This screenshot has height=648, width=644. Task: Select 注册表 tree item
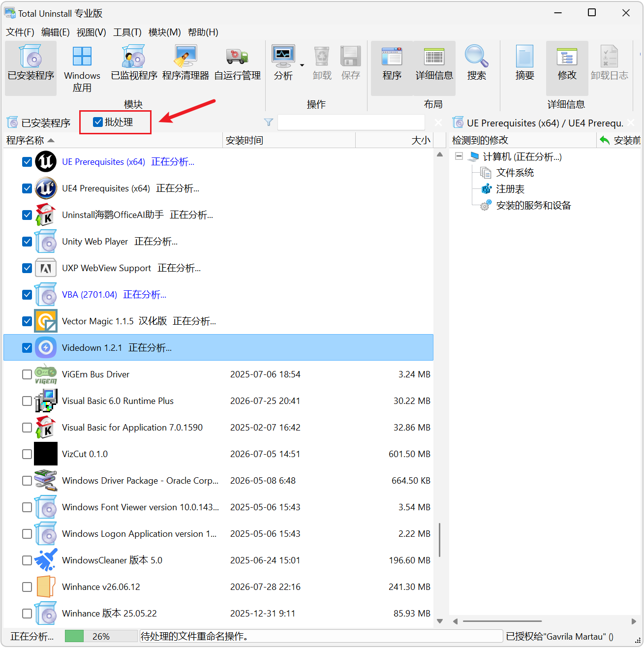coord(510,189)
